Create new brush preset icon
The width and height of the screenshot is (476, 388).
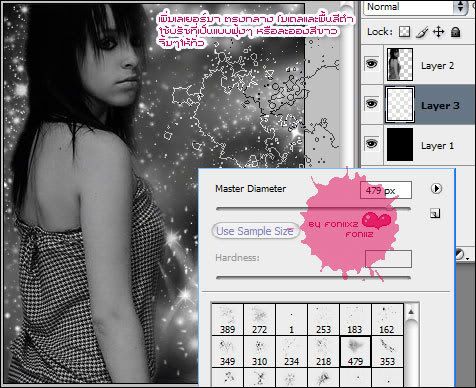point(435,213)
